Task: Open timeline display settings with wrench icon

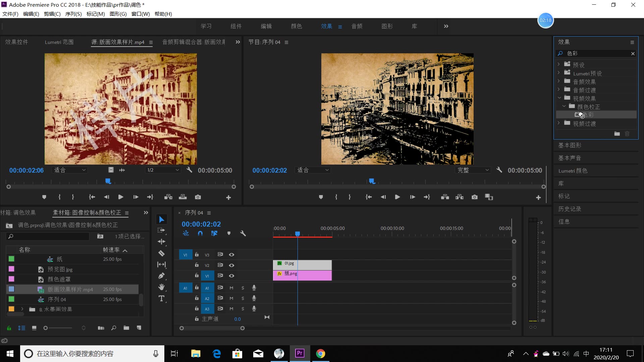Action: (244, 233)
